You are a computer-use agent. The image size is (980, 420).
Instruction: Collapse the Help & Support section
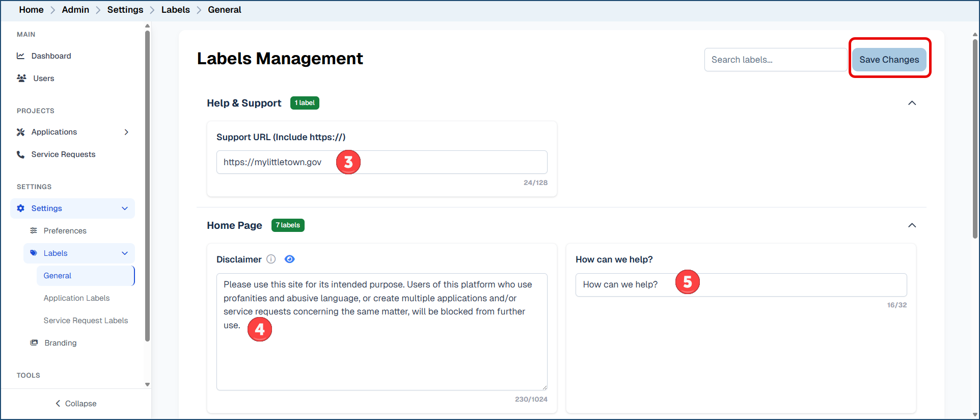912,103
